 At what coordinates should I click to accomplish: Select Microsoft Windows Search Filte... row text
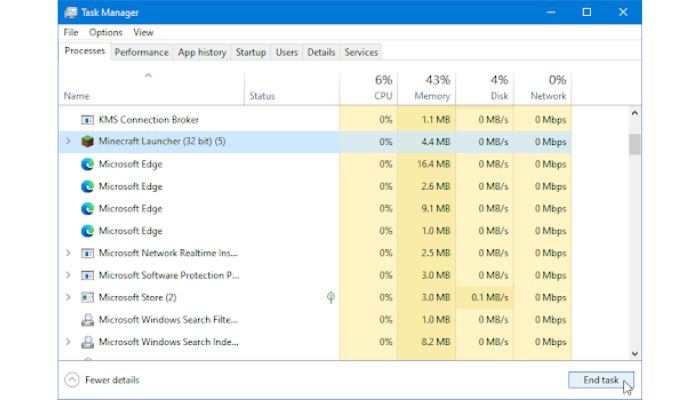(x=168, y=320)
